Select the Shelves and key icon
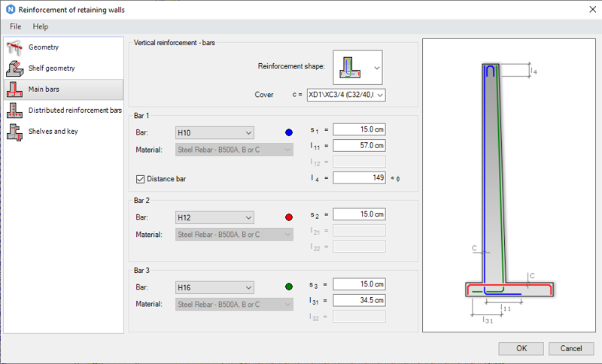Screen dimensions: 602x364 coord(14,132)
